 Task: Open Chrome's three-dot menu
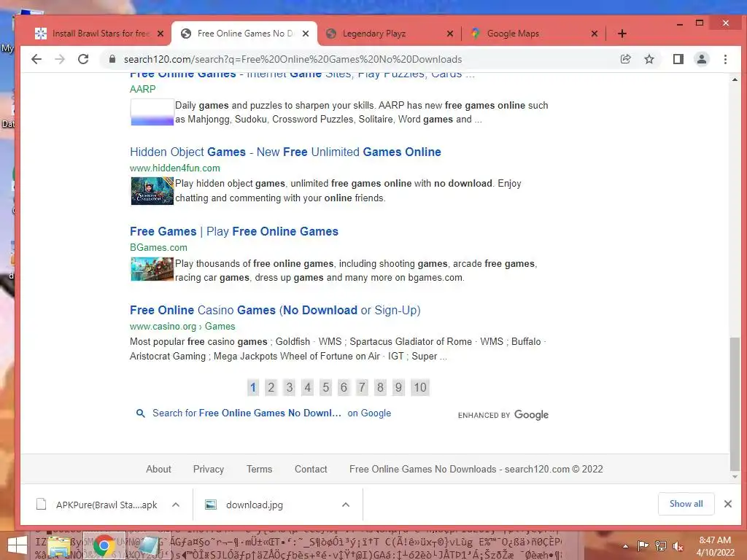725,59
